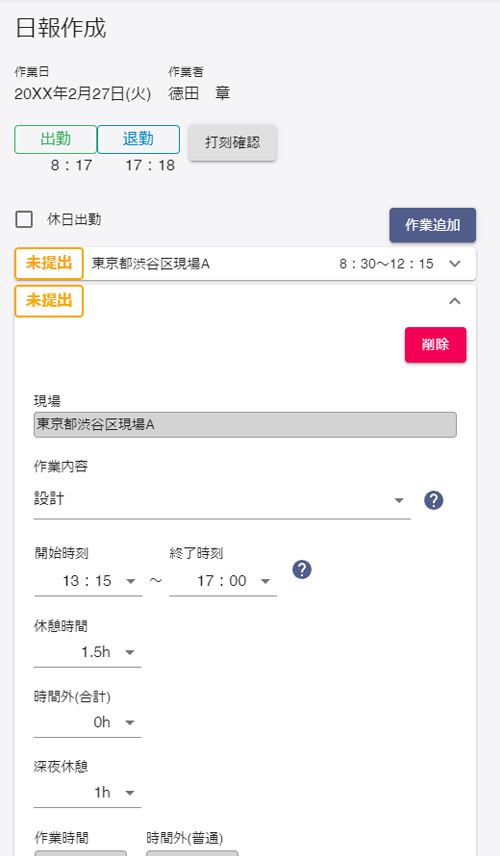The width and height of the screenshot is (500, 856).
Task: Click help icon beside 終了時刻 field
Action: 302,569
